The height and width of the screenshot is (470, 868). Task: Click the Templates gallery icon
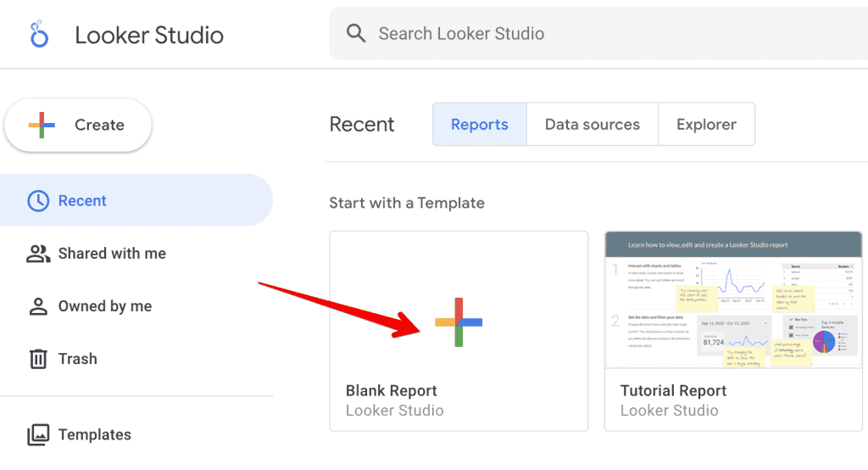tap(38, 434)
